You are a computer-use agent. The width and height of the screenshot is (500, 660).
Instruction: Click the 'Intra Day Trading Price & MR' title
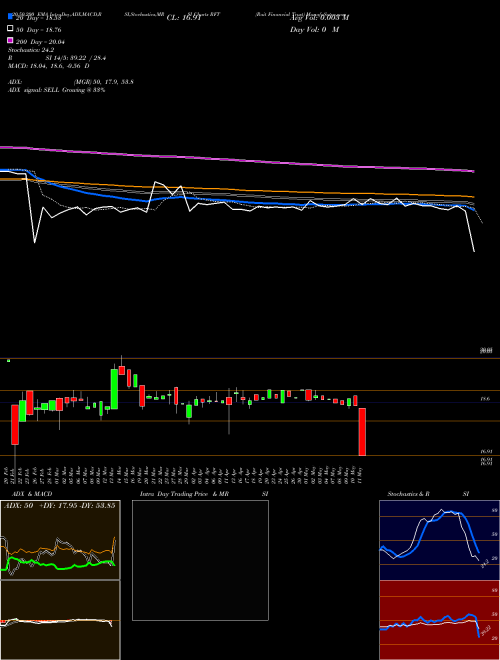click(x=185, y=494)
